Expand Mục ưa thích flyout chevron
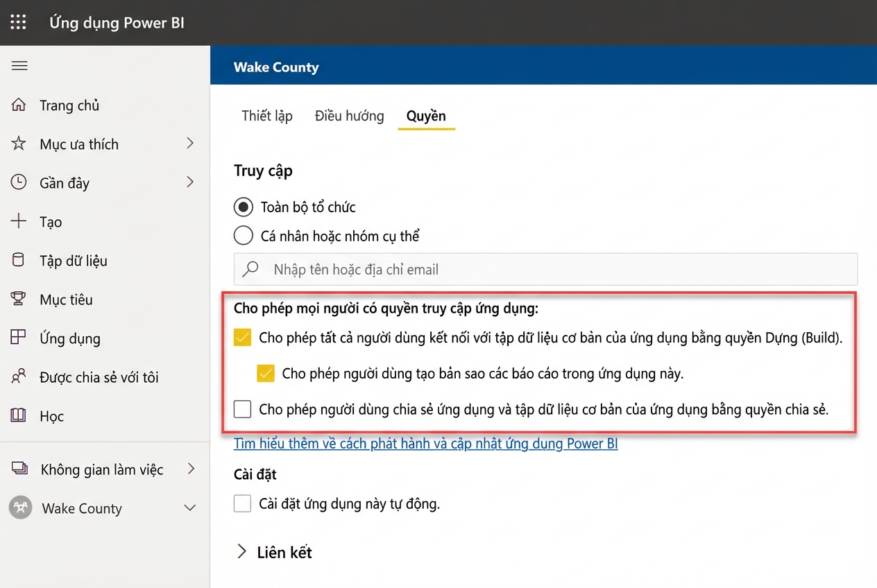877x588 pixels. coord(191,144)
